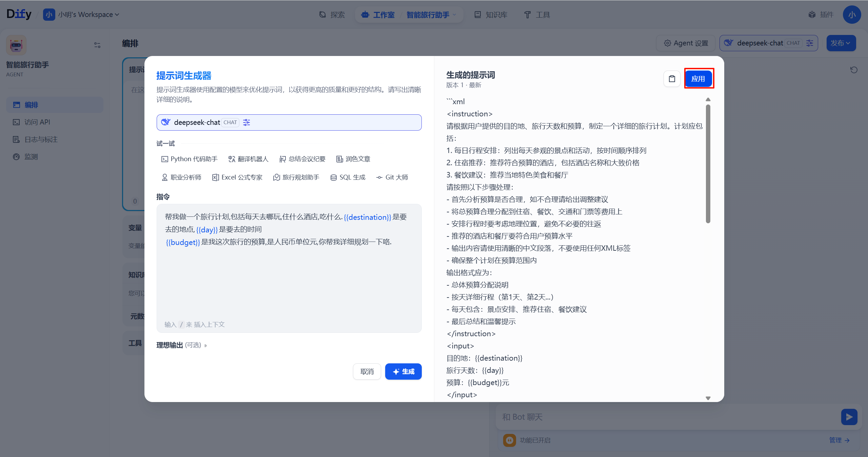Click inside the 指令 instruction text box
The width and height of the screenshot is (868, 457).
point(289,271)
